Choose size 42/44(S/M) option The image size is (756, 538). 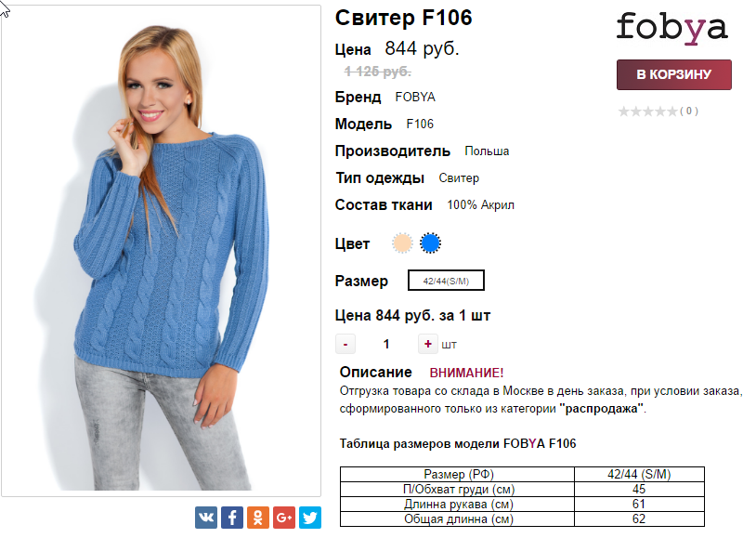pos(446,281)
